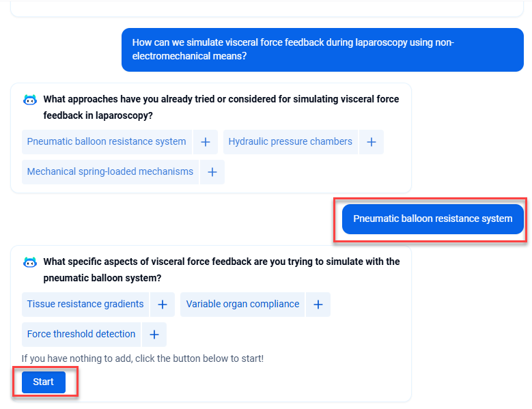
Task: Click plus icon beside Tissue resistance gradients
Action: coord(163,305)
